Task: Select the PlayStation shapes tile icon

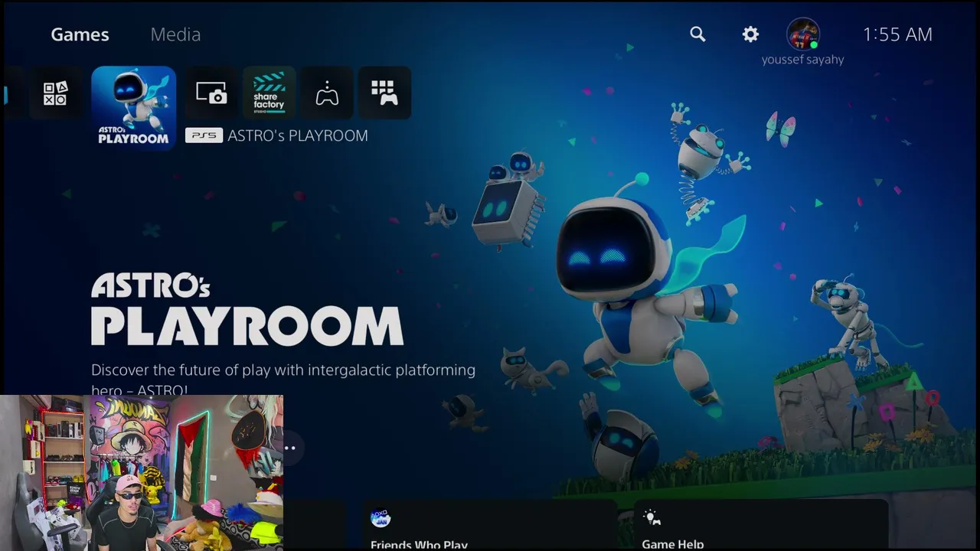Action: (55, 93)
